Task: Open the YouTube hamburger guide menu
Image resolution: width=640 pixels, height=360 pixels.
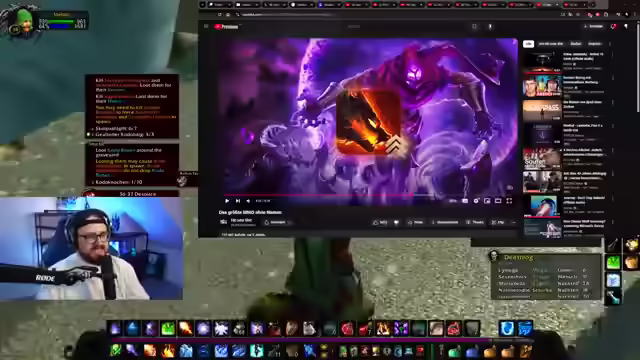Action: coord(206,27)
